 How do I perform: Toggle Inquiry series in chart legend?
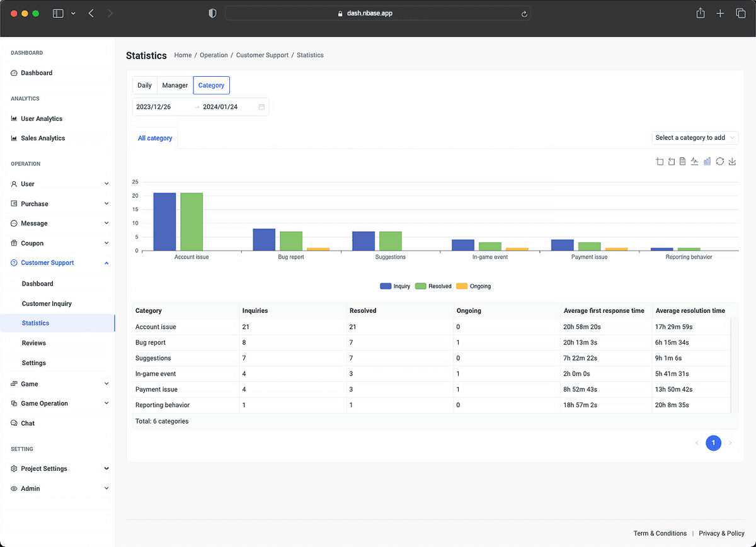tap(395, 286)
